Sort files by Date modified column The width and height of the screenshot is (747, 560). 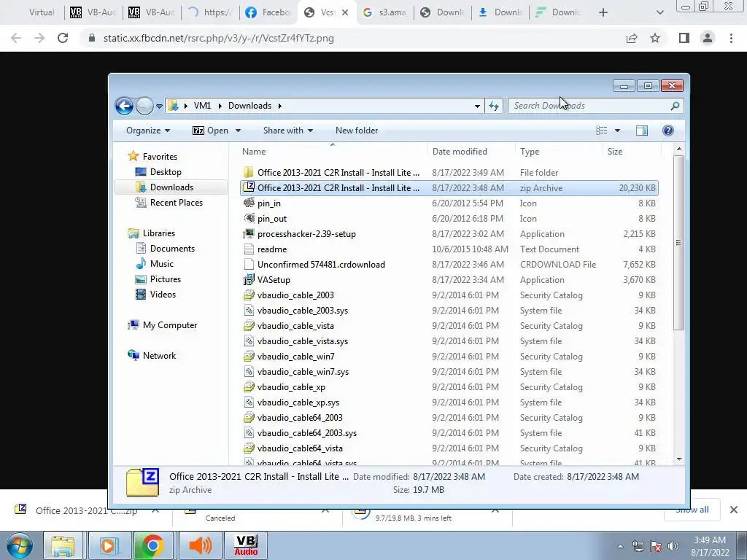460,152
